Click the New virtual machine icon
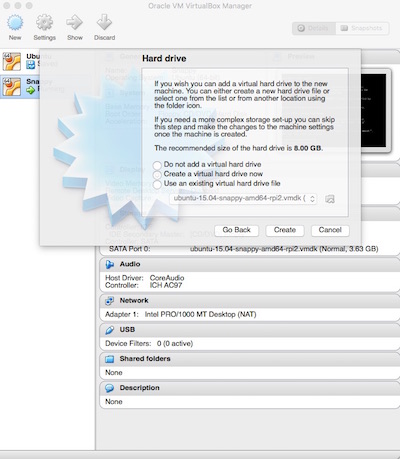 click(x=15, y=23)
